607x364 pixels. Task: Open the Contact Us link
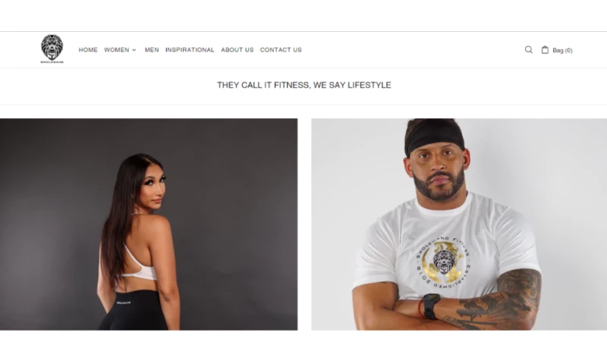pyautogui.click(x=281, y=50)
